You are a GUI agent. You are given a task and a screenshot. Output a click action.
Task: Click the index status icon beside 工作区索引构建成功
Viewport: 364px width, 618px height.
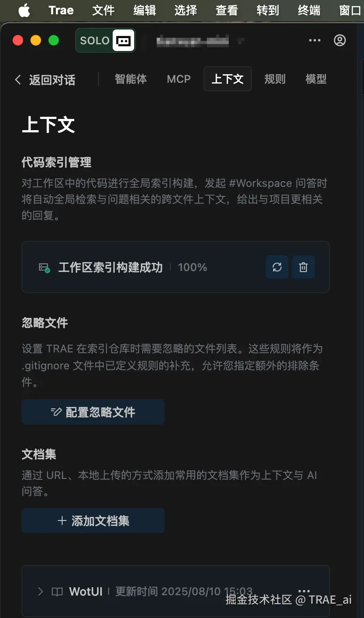point(44,268)
